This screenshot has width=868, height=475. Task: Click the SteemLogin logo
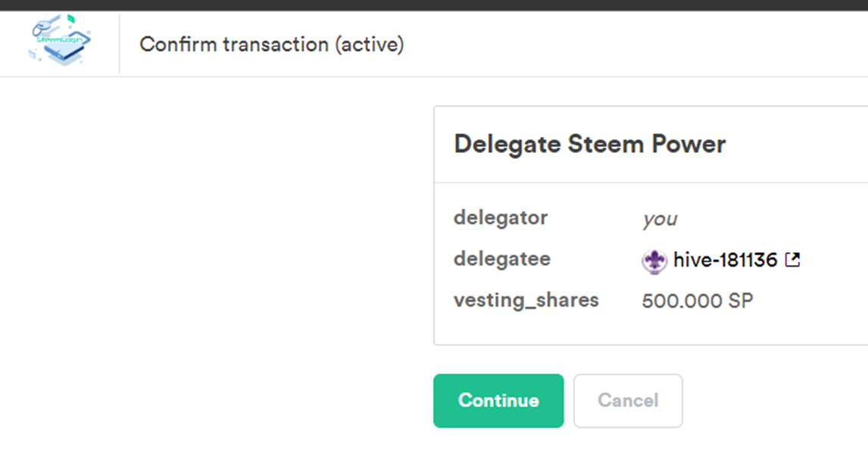(x=59, y=40)
